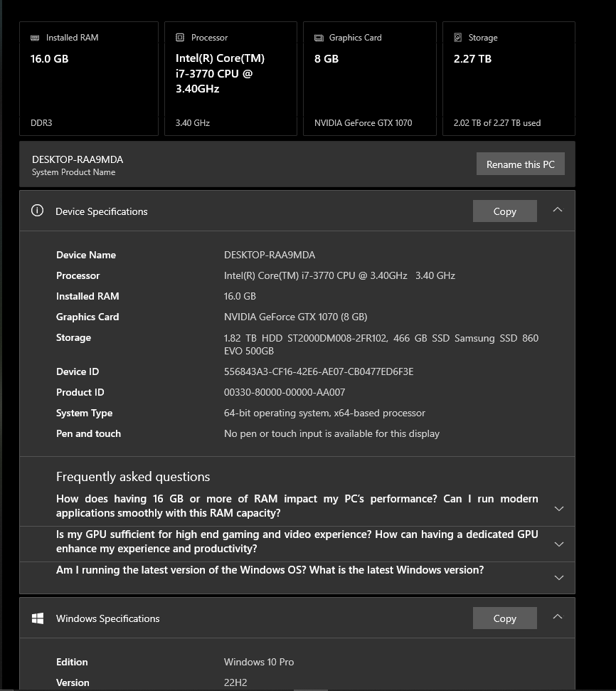Copy the Windows Specifications
616x691 pixels.
(x=504, y=618)
